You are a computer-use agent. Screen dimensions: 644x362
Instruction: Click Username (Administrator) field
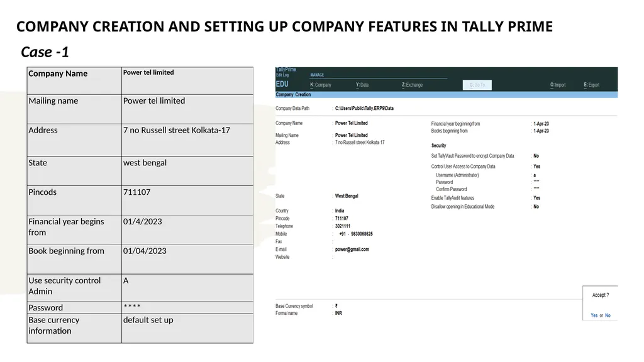535,175
